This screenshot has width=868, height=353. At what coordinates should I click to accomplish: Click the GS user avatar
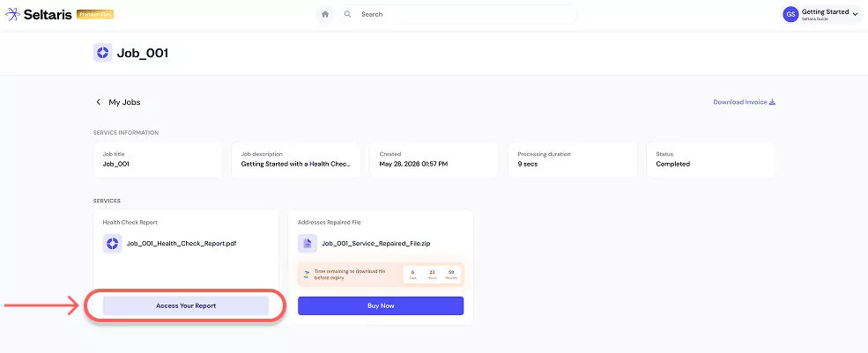point(790,14)
